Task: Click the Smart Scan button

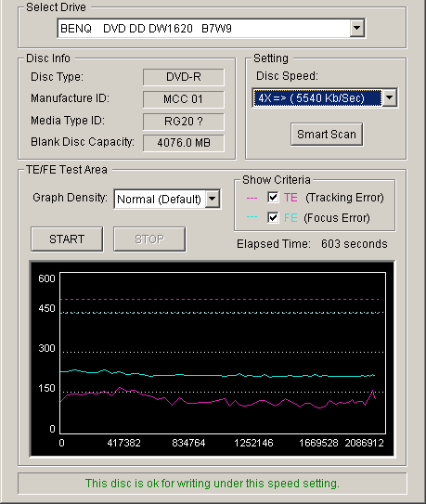Action: pyautogui.click(x=327, y=134)
